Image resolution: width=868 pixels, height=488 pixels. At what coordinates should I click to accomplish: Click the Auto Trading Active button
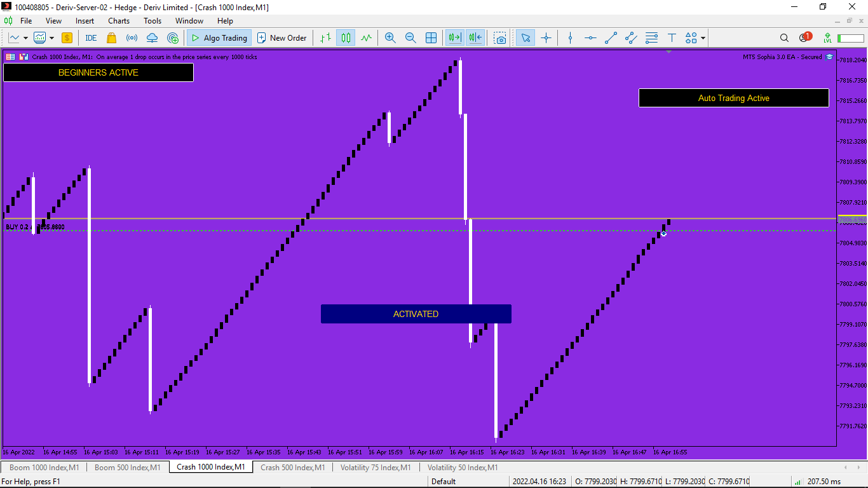click(734, 98)
